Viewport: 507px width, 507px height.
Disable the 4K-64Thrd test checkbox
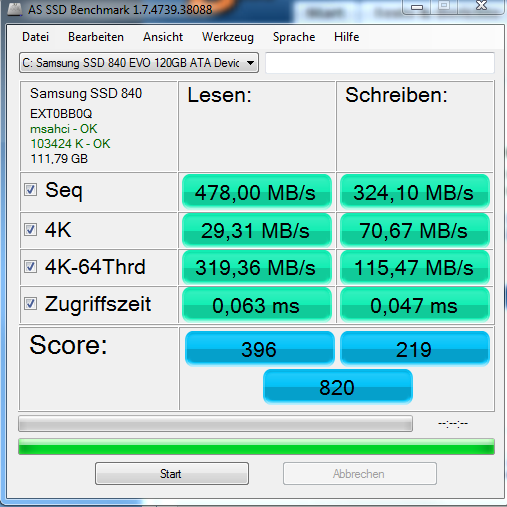click(30, 266)
